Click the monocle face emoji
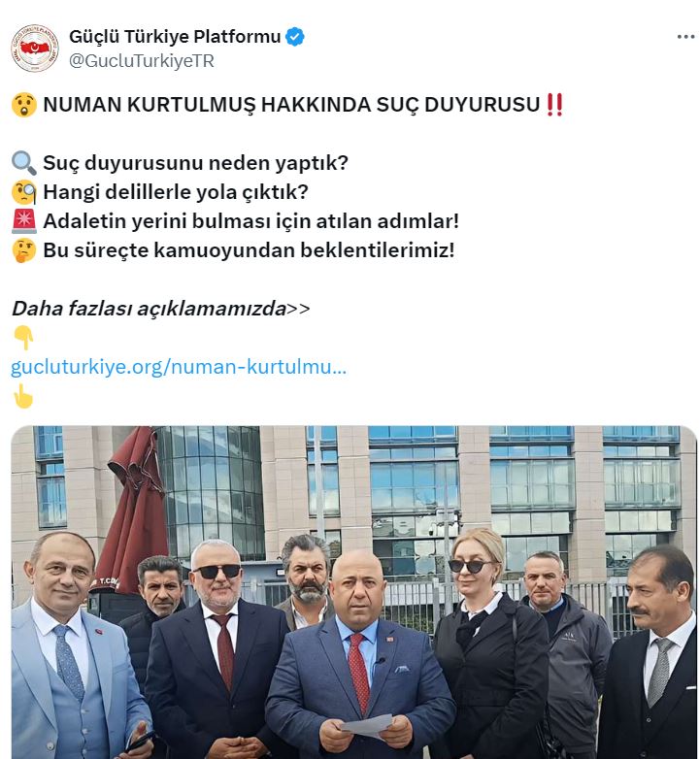The width and height of the screenshot is (700, 759). (23, 192)
